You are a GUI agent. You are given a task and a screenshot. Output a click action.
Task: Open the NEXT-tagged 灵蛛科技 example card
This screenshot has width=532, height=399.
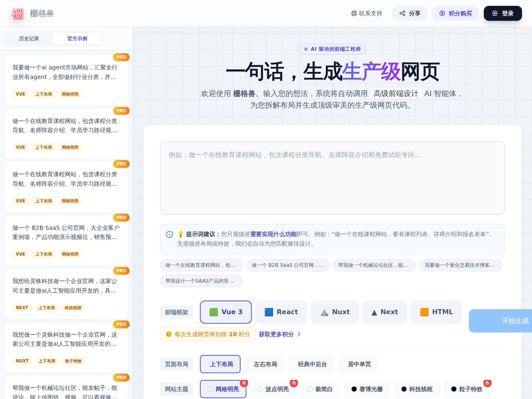pyautogui.click(x=66, y=294)
